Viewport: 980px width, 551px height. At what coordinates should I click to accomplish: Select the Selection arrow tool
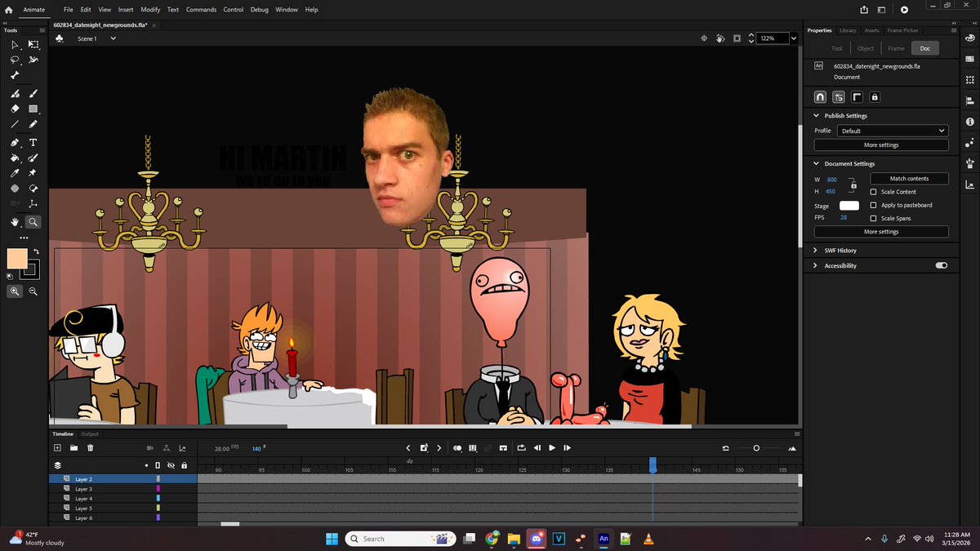pyautogui.click(x=15, y=44)
